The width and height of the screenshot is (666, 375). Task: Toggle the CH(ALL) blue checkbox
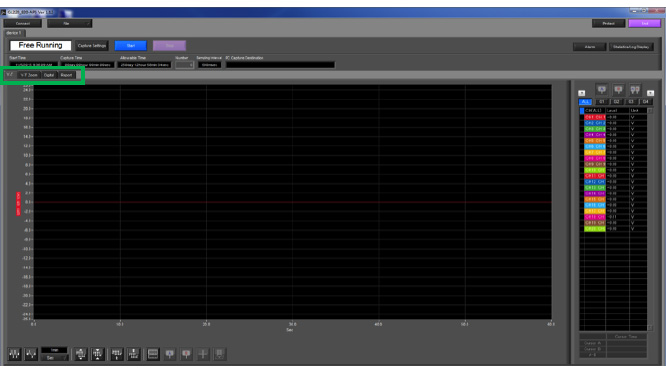click(582, 111)
